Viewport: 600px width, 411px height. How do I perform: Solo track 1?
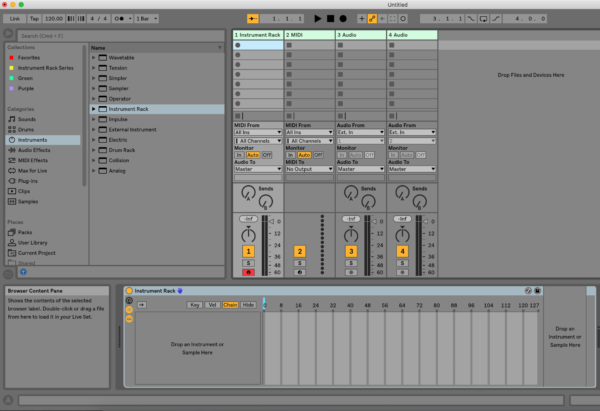click(x=248, y=263)
